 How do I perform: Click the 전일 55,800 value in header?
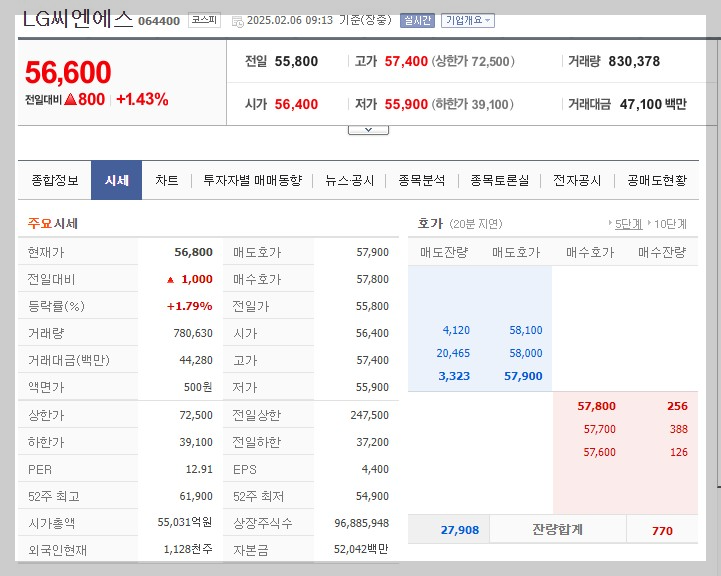coord(296,61)
